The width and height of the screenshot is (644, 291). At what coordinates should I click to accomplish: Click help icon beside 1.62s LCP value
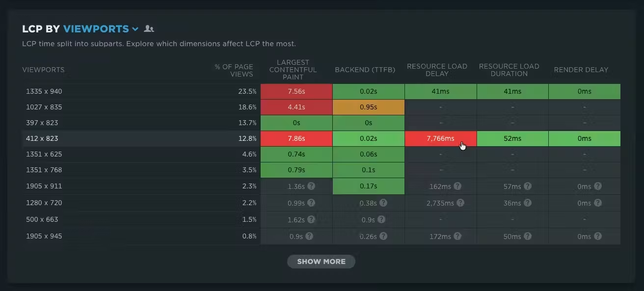(311, 219)
